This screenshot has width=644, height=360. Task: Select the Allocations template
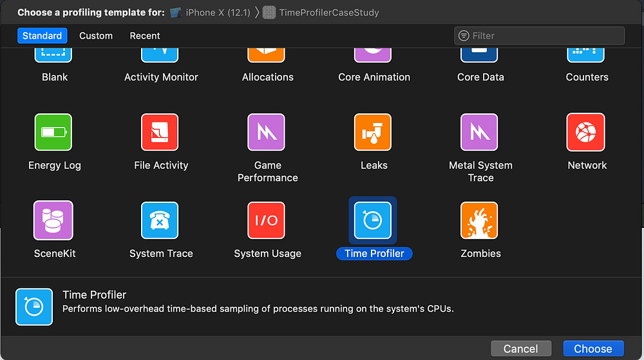pos(267,66)
